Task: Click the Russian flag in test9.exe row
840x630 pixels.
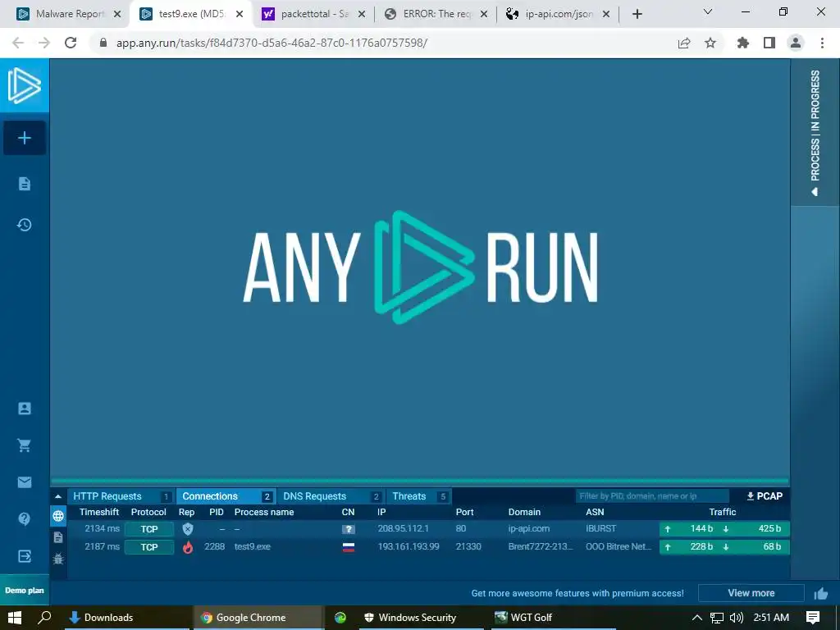Action: point(349,547)
